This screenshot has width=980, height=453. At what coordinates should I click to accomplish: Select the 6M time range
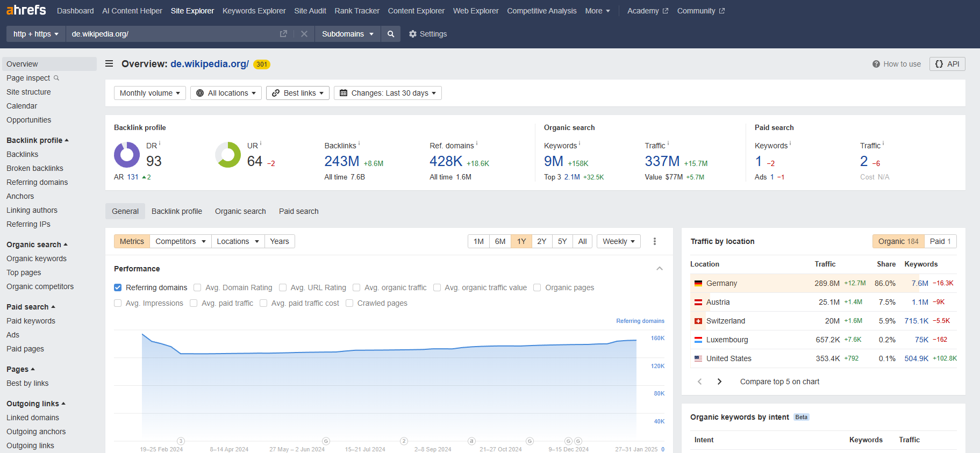[x=500, y=241]
